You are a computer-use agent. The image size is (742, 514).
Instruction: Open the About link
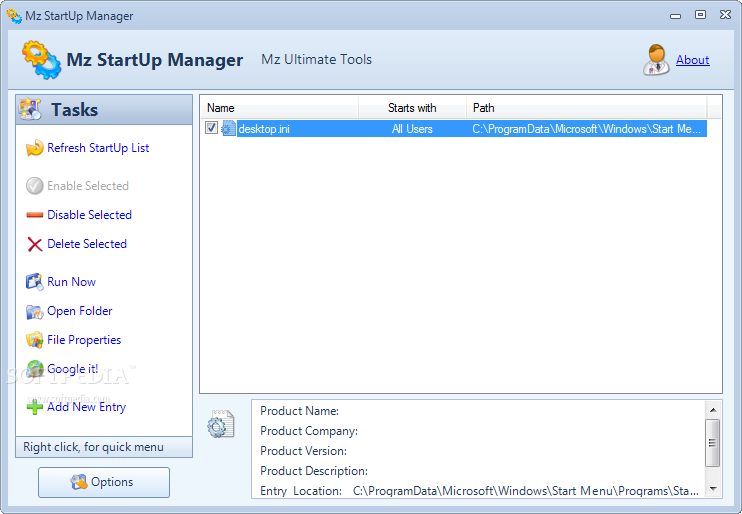(x=692, y=60)
